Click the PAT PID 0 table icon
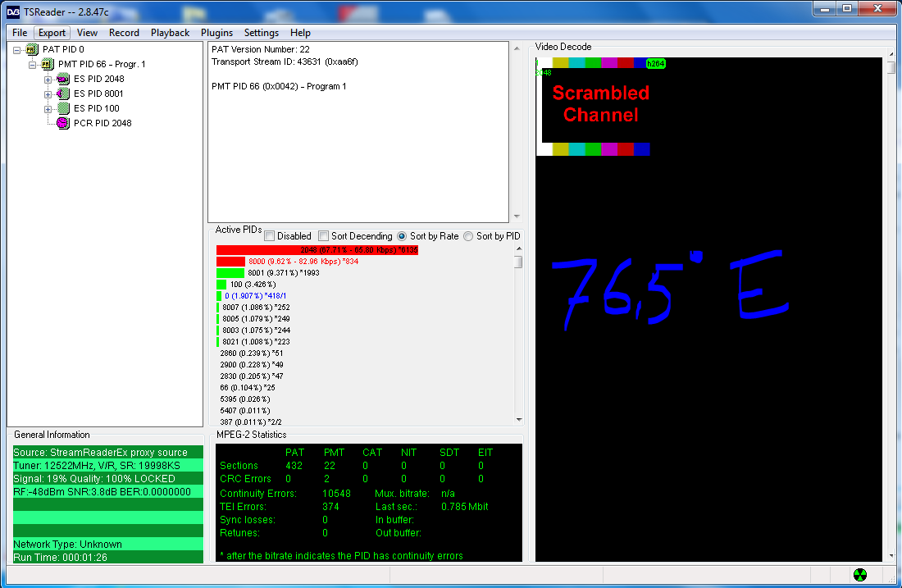 pyautogui.click(x=32, y=49)
